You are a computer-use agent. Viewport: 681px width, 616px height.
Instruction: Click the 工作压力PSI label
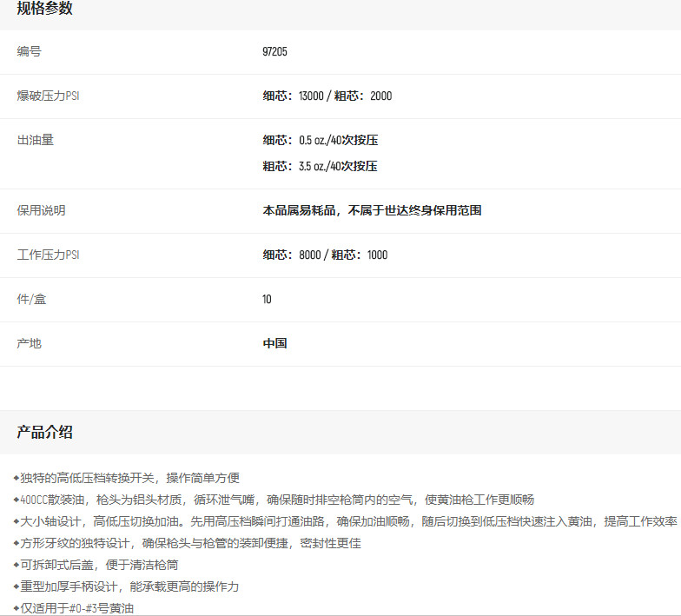pyautogui.click(x=49, y=255)
